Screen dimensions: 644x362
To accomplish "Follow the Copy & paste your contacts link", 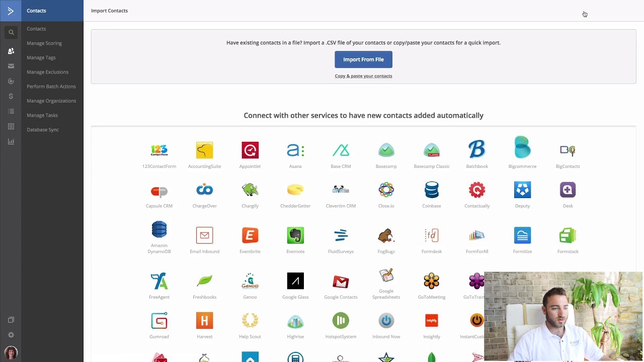I will coord(363,76).
